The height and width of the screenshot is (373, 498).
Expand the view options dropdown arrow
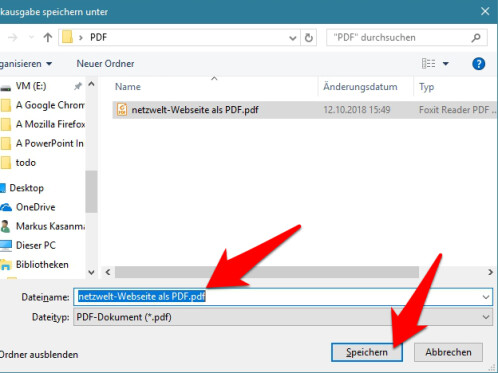(x=446, y=64)
